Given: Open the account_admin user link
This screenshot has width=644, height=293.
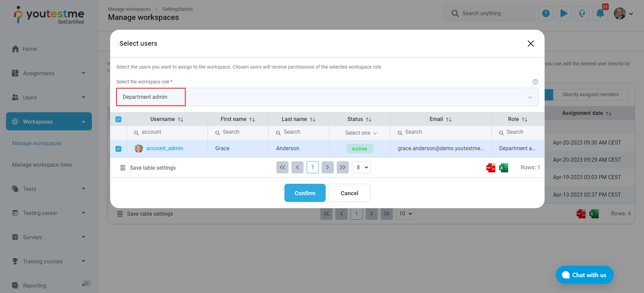Looking at the screenshot, I should tap(164, 148).
